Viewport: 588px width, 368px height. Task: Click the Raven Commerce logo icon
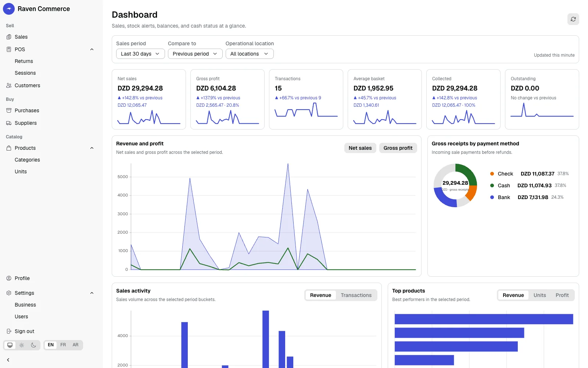click(x=9, y=9)
